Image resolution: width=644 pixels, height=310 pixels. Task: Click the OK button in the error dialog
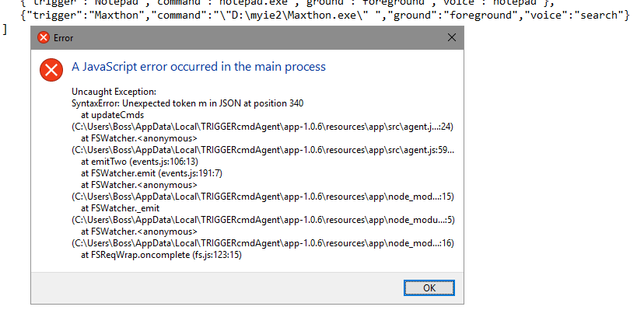(429, 287)
